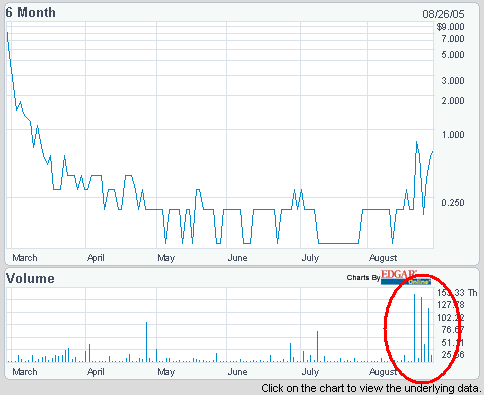Click the 127.78 volume axis label
Screen dimensions: 484x395
[x=451, y=304]
